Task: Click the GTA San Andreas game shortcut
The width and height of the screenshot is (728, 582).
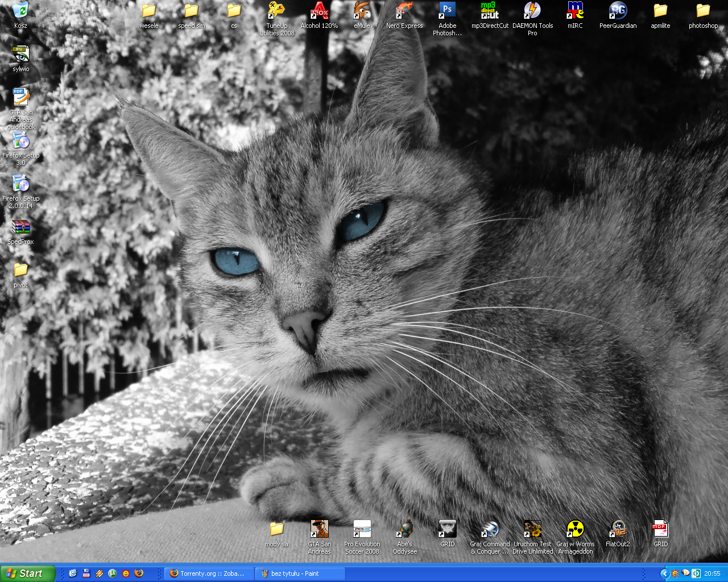Action: 319,529
